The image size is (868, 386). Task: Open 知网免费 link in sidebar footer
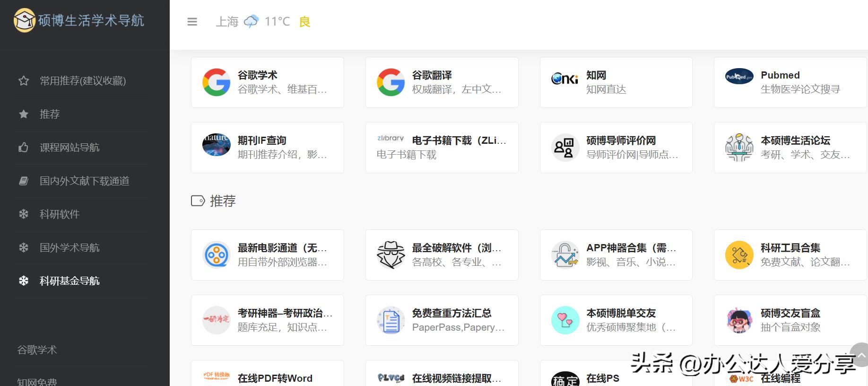37,381
